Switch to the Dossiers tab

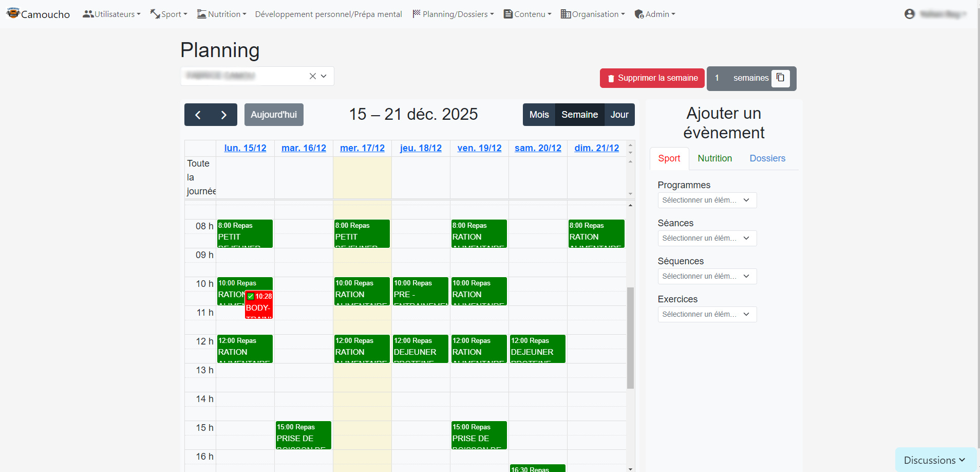(x=767, y=158)
